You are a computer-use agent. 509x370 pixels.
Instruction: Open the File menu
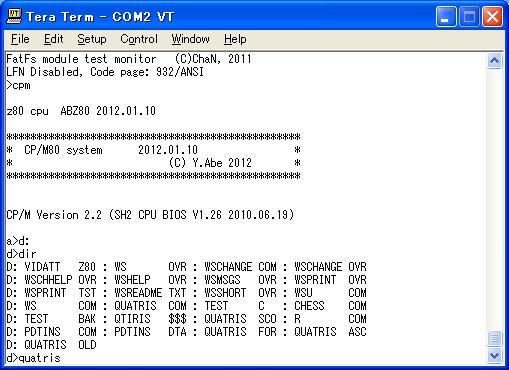tap(20, 39)
